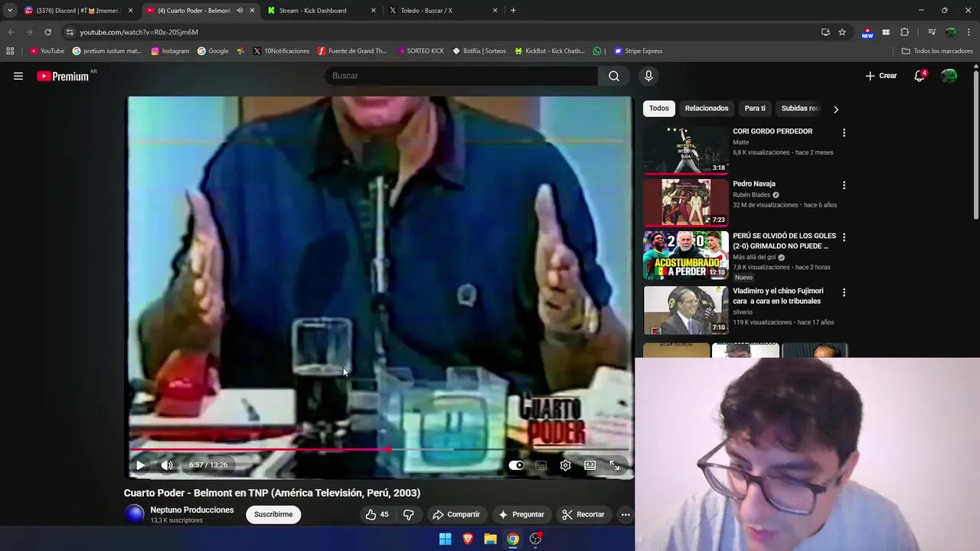Open options for CORI GORDO PERDEDOR
The image size is (980, 551).
(844, 132)
